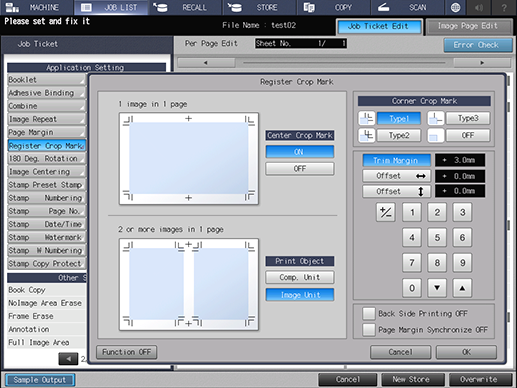Go to previous application settings page arrow
This screenshot has height=388, width=517.
[x=68, y=359]
